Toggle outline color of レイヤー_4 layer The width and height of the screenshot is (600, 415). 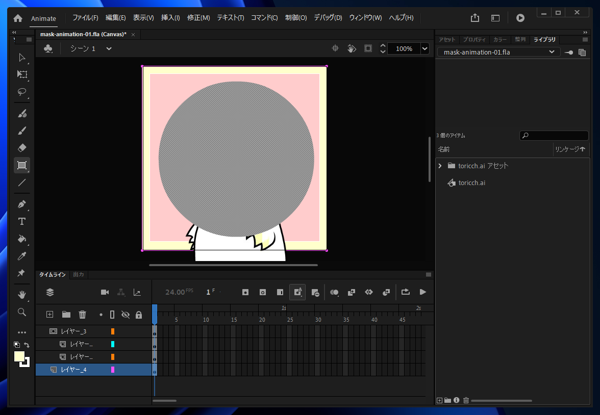point(113,370)
